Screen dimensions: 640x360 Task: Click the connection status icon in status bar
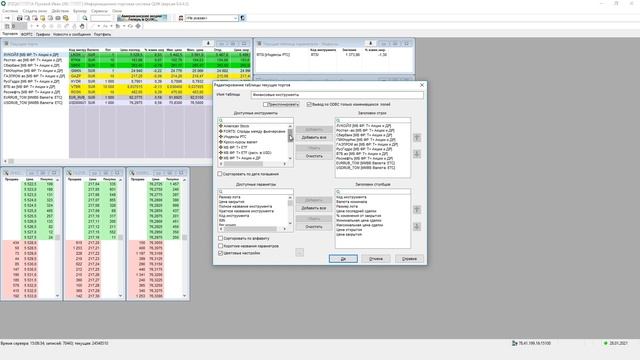pyautogui.click(x=515, y=343)
